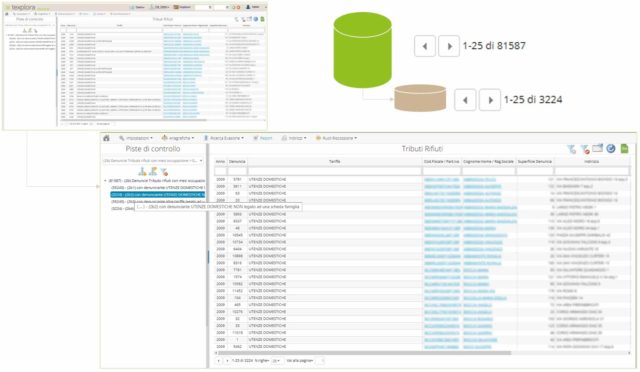
Task: Open the name link in the Denuncia 3811 row
Action: [x=482, y=186]
